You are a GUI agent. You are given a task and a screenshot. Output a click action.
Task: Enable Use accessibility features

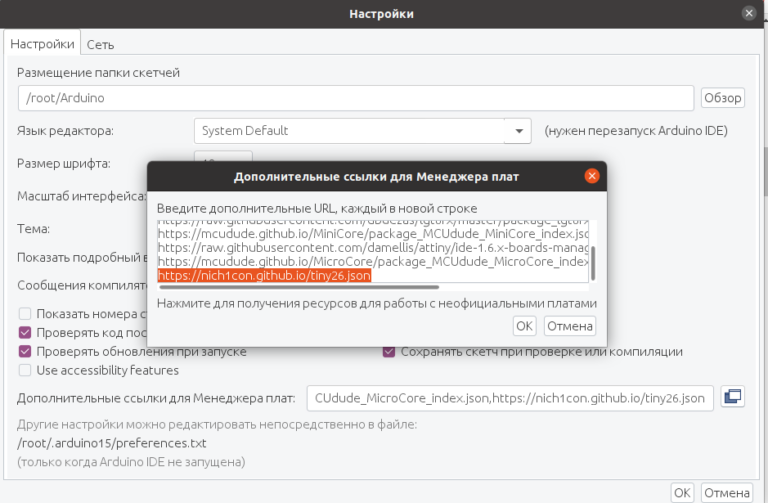(26, 370)
